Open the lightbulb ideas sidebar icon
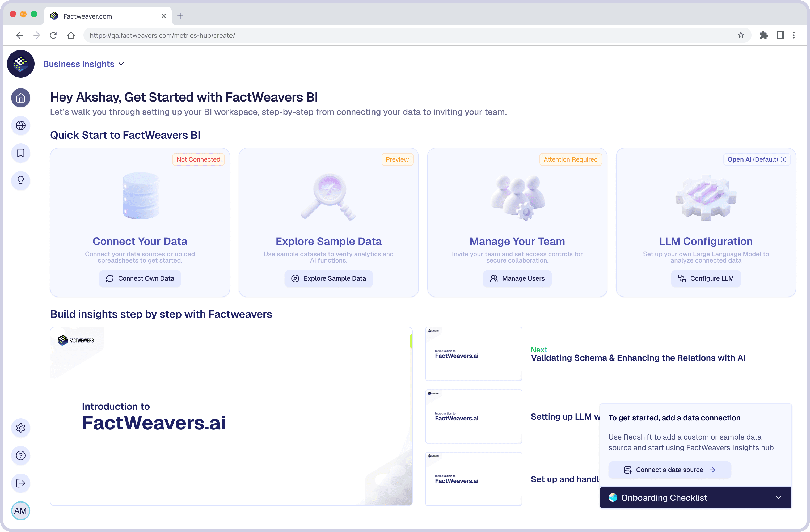Viewport: 810px width, 532px height. 21,181
